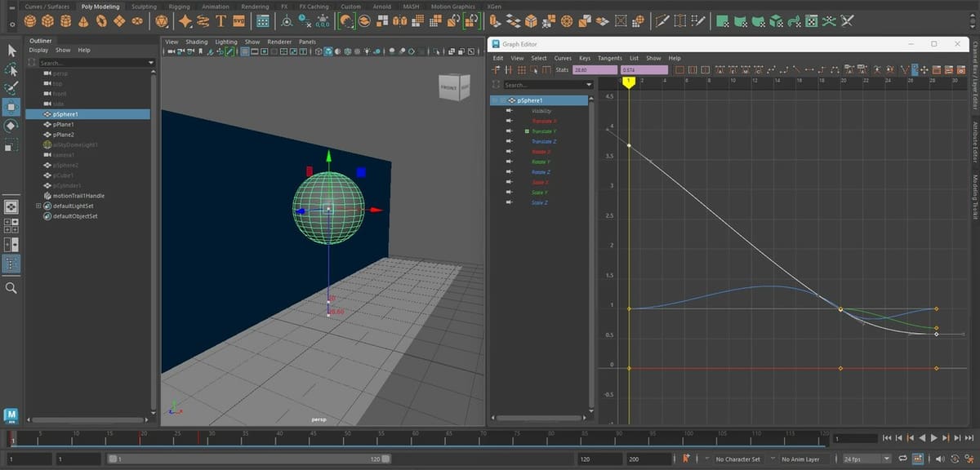980x470 pixels.
Task: Open the viewport Shading menu
Action: pyautogui.click(x=197, y=42)
